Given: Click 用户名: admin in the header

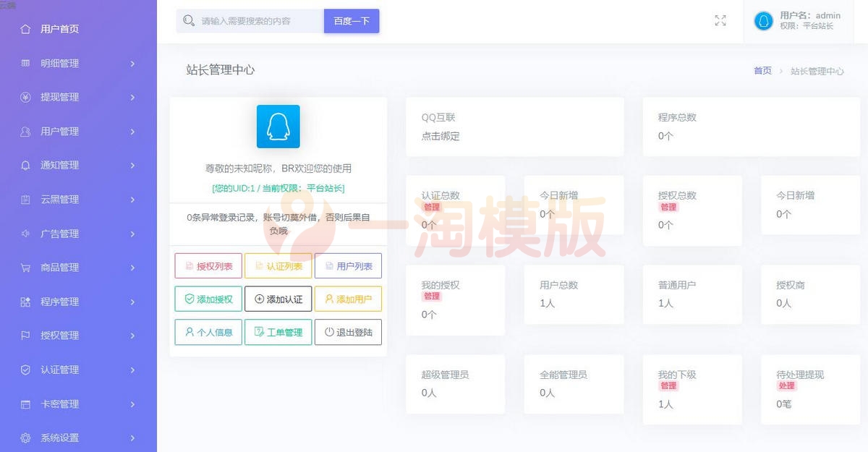Looking at the screenshot, I should coord(810,15).
